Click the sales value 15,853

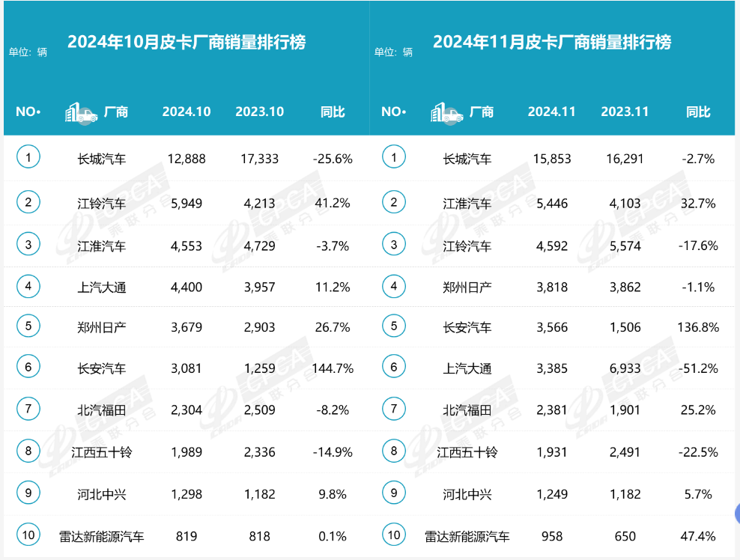tap(552, 159)
